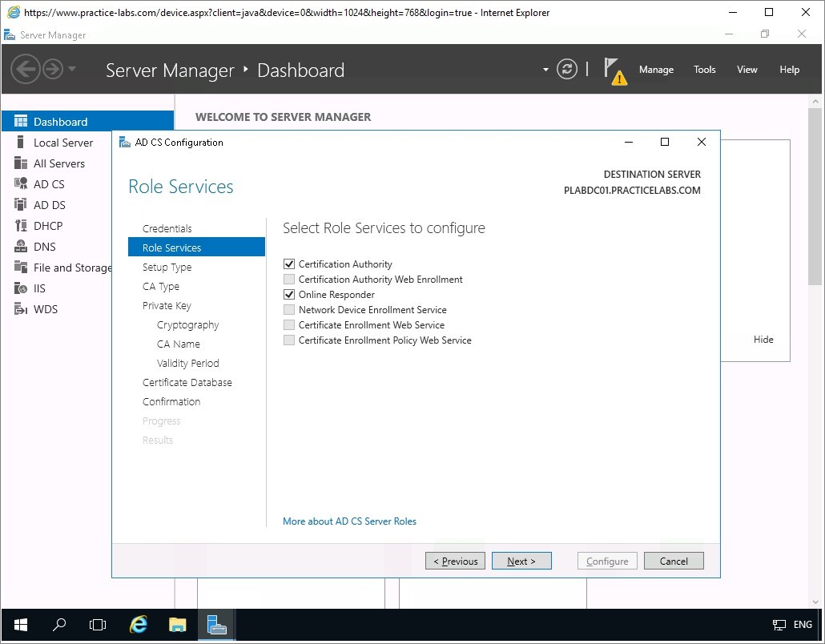Click the Next button
This screenshot has width=825, height=644.
pos(521,561)
